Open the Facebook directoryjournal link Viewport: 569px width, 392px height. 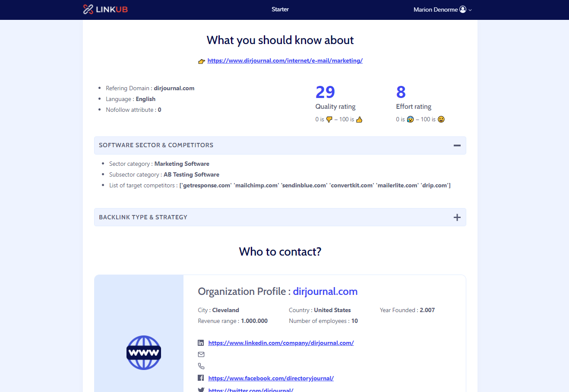pos(271,378)
